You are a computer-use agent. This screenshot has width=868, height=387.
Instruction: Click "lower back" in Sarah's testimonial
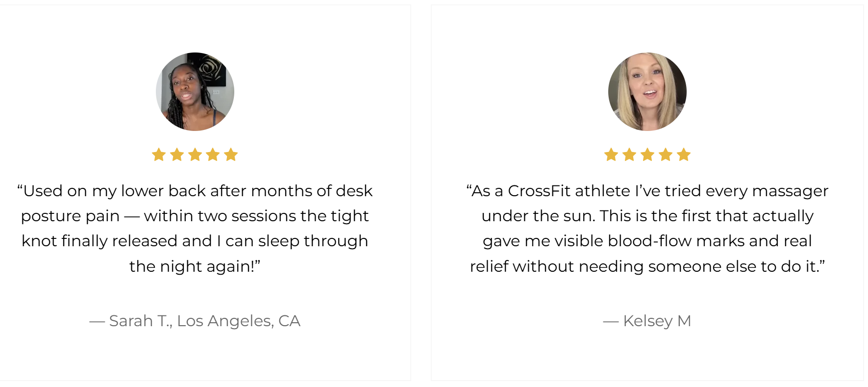[x=163, y=191]
